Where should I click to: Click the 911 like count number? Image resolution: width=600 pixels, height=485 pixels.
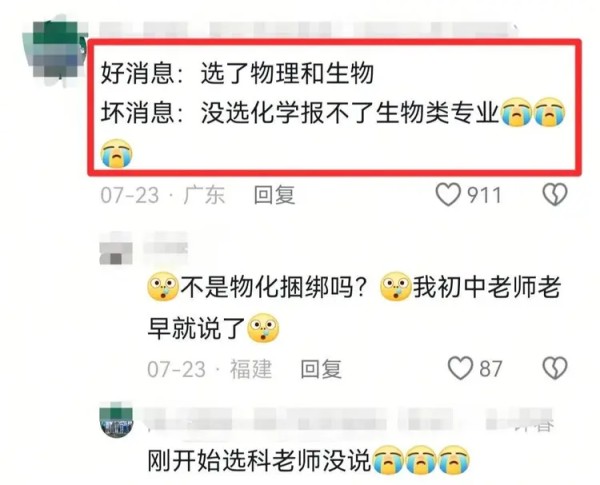point(484,195)
